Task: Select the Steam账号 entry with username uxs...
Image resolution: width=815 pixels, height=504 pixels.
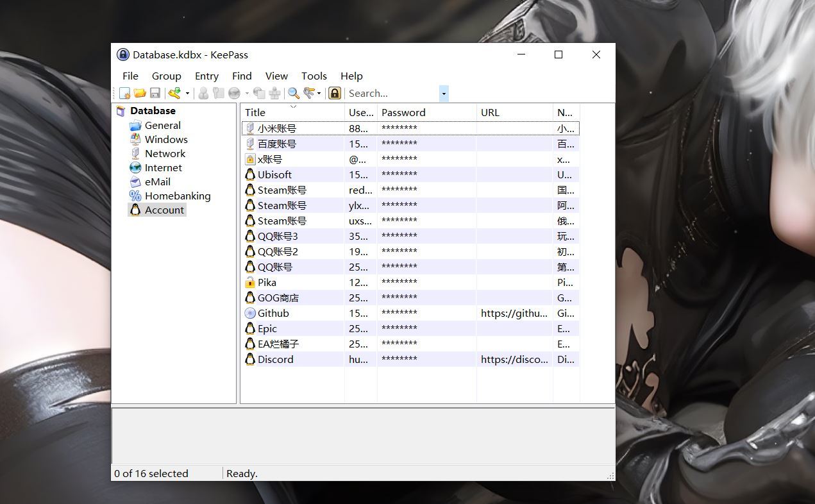Action: pyautogui.click(x=282, y=221)
